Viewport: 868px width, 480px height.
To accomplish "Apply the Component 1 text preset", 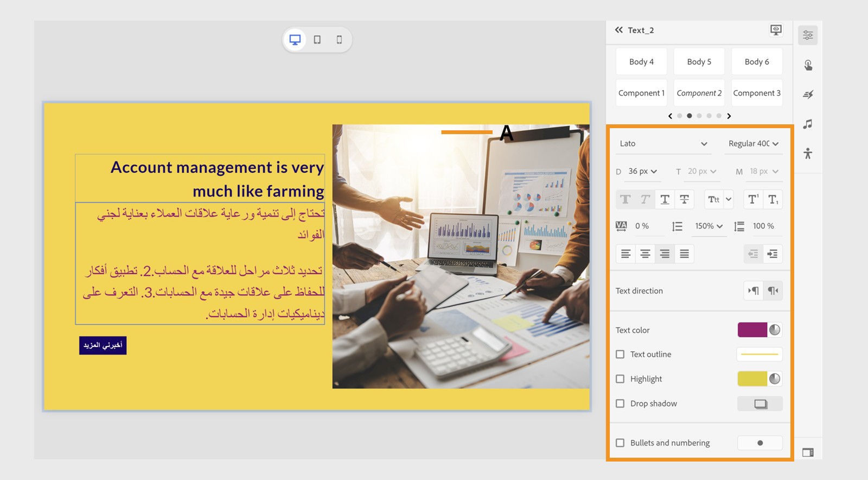I will click(x=641, y=93).
